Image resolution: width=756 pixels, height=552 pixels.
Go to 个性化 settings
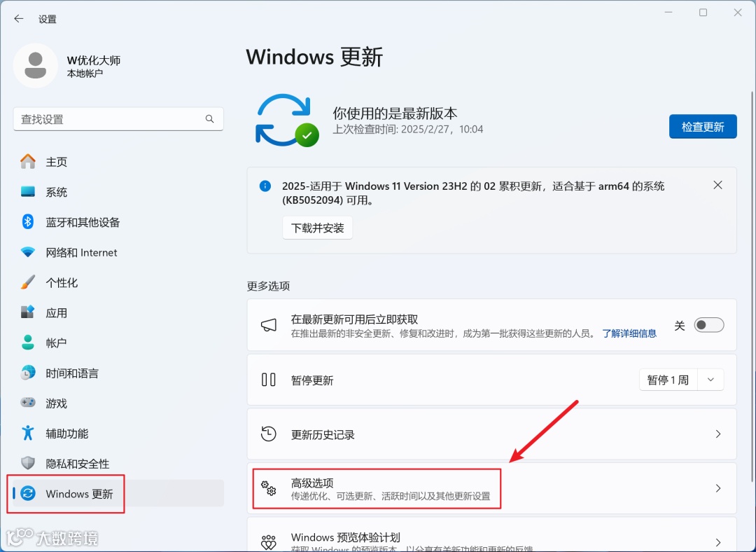(x=118, y=282)
